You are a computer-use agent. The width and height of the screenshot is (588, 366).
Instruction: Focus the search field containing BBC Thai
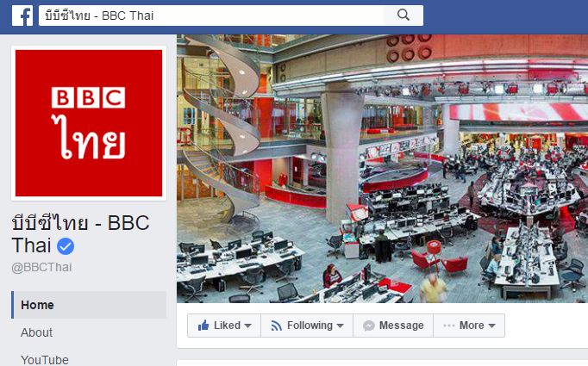211,16
